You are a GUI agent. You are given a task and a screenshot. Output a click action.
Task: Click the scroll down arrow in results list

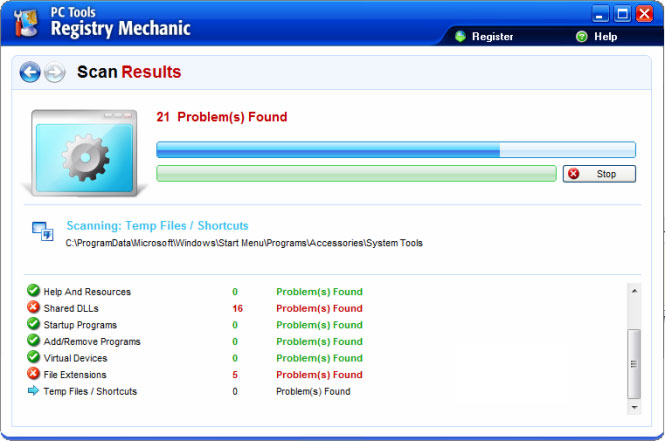[x=634, y=407]
